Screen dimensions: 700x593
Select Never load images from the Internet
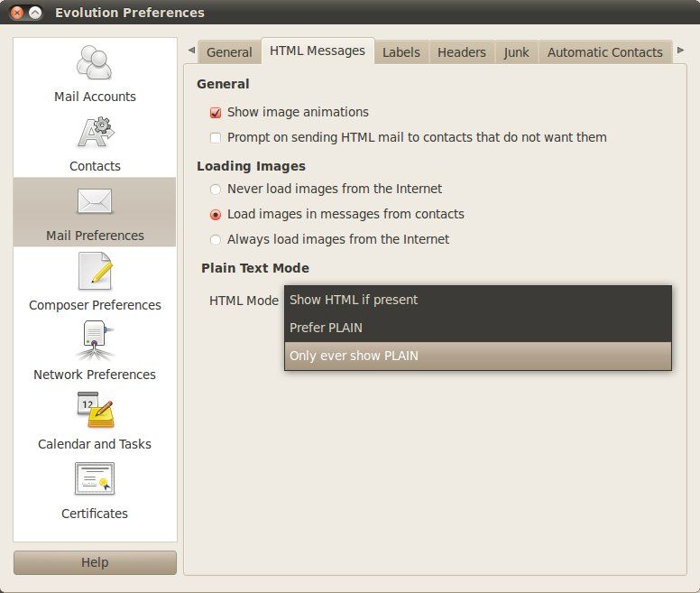pos(216,190)
